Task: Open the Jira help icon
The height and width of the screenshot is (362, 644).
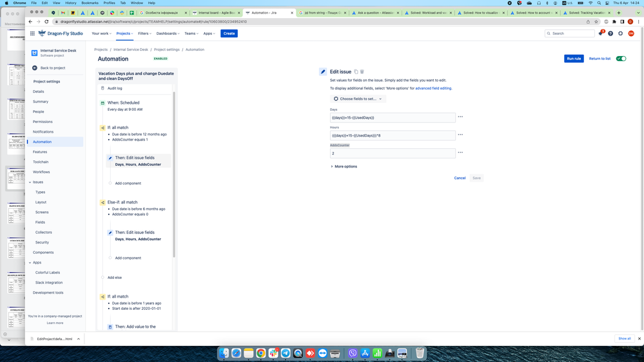Action: click(x=610, y=33)
